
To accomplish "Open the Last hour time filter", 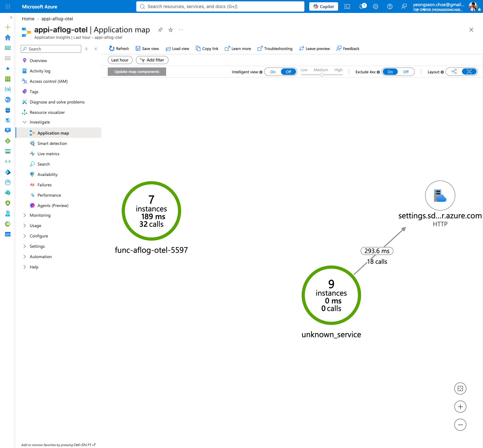I will point(120,60).
